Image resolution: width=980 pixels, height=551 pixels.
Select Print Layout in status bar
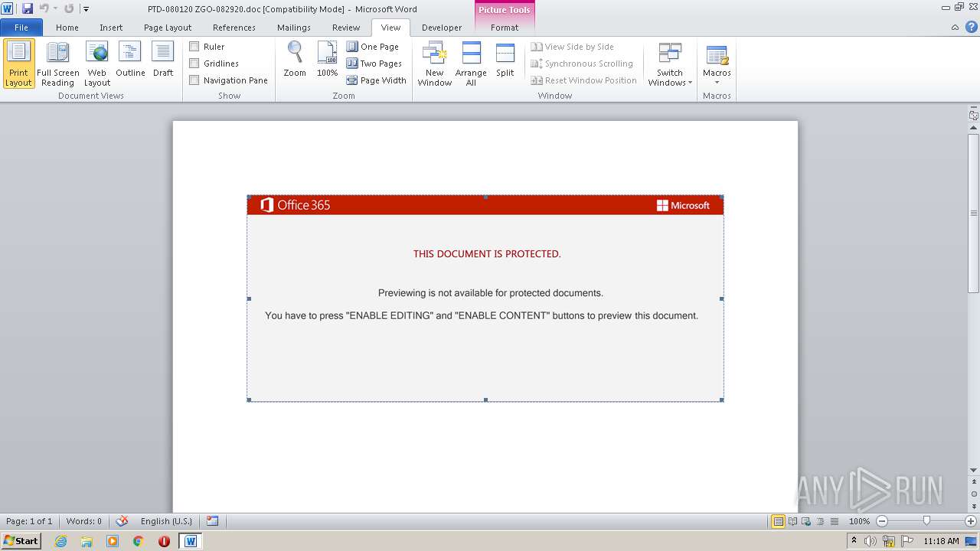tap(778, 521)
